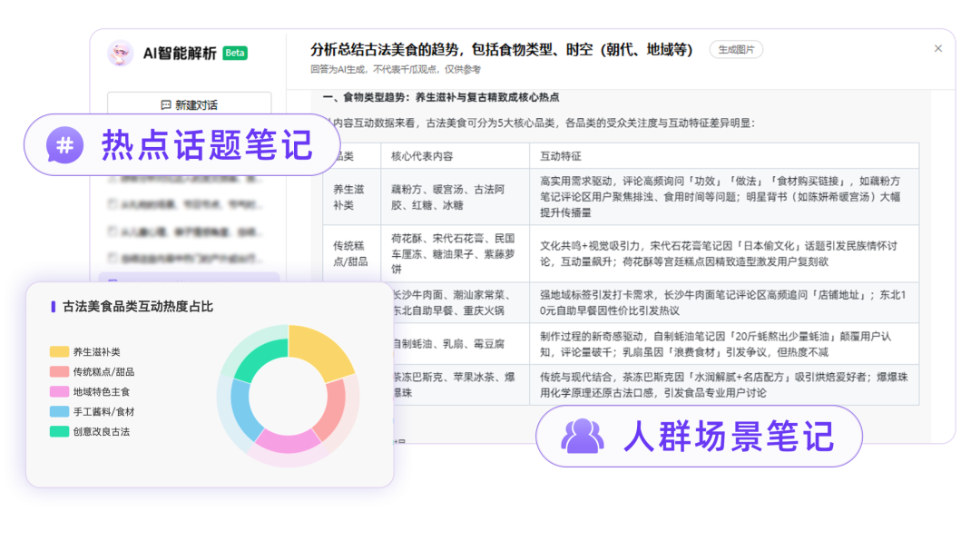The width and height of the screenshot is (980, 541).
Task: Close the AI analysis panel
Action: [x=937, y=49]
